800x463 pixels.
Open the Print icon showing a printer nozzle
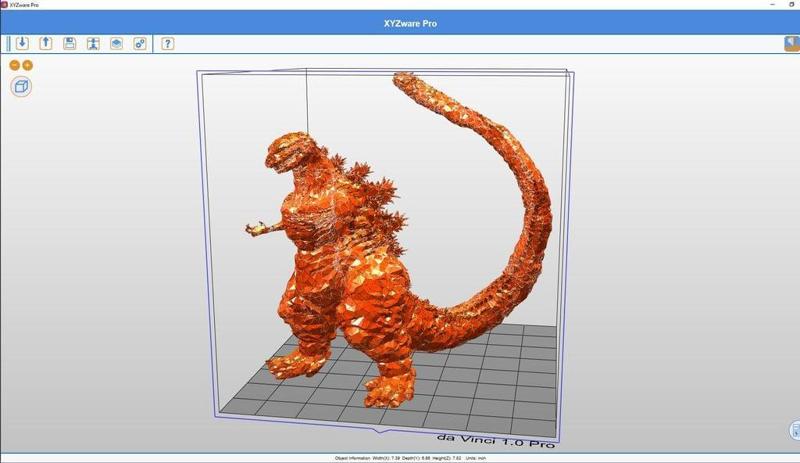coord(93,43)
